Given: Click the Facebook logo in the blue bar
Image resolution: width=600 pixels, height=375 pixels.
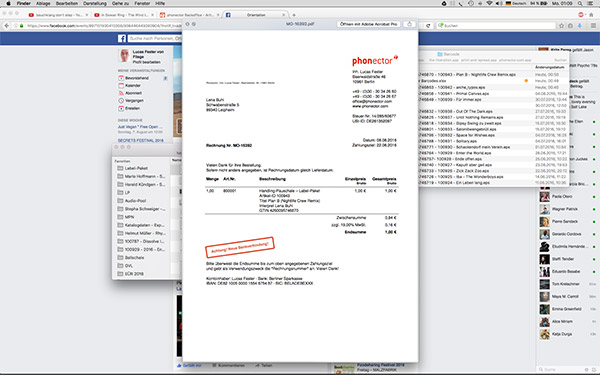Looking at the screenshot, I should point(122,38).
